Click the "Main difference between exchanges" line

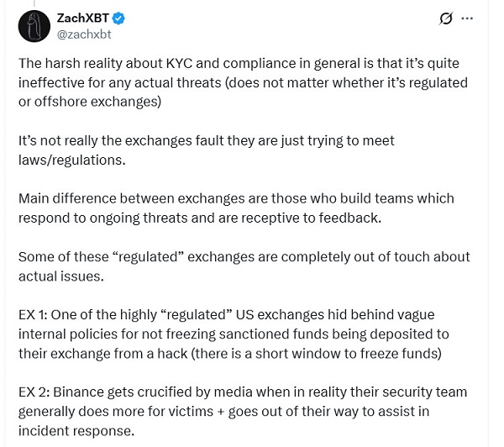point(235,198)
